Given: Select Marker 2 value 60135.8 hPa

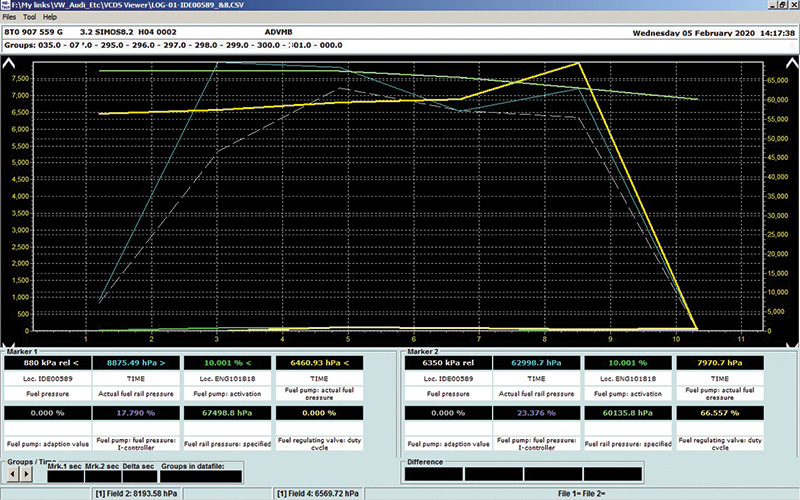Looking at the screenshot, I should coord(628,413).
